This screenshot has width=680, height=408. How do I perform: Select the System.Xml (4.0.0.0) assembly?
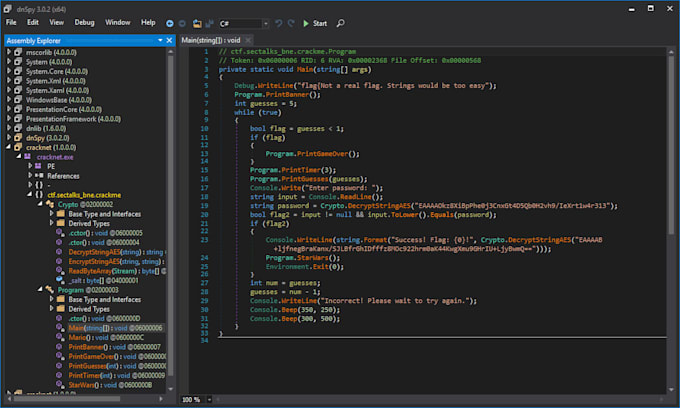[56, 81]
